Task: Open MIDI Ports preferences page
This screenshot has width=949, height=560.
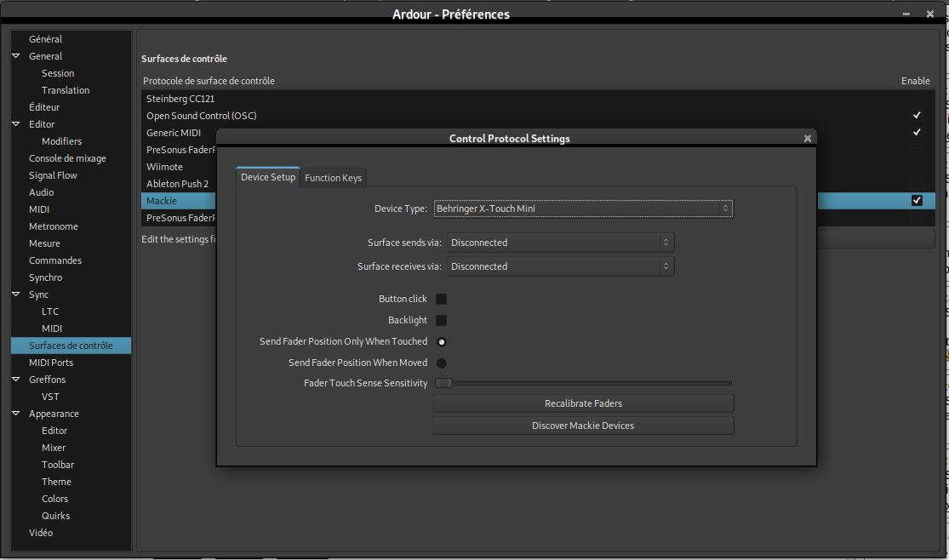Action: pyautogui.click(x=51, y=363)
